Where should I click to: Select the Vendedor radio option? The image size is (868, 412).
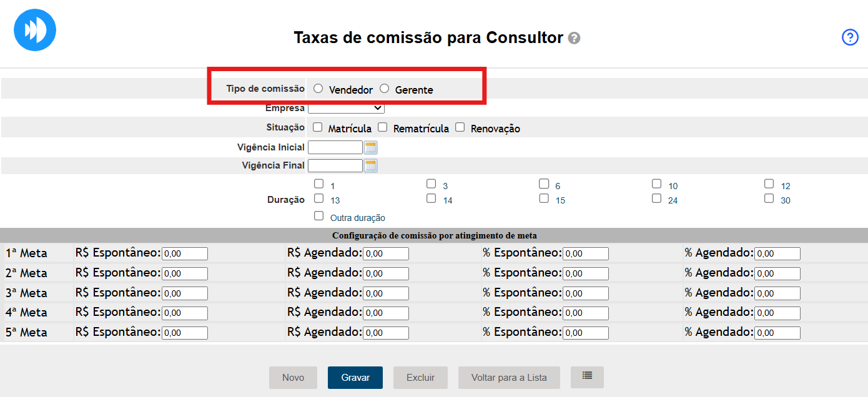pyautogui.click(x=318, y=89)
